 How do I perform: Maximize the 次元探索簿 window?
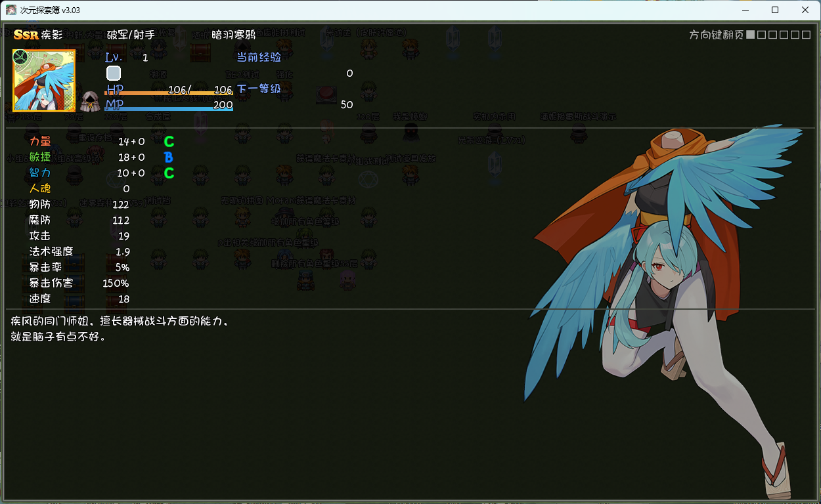coord(775,10)
